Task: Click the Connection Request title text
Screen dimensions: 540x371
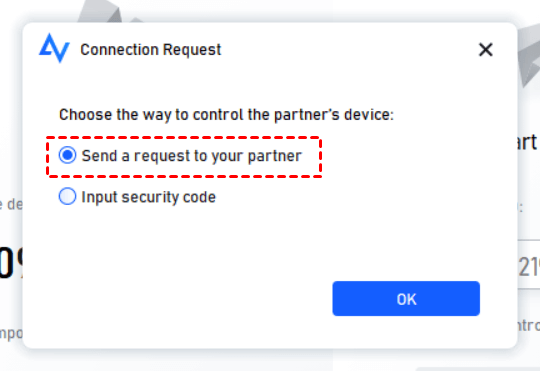Action: click(150, 50)
